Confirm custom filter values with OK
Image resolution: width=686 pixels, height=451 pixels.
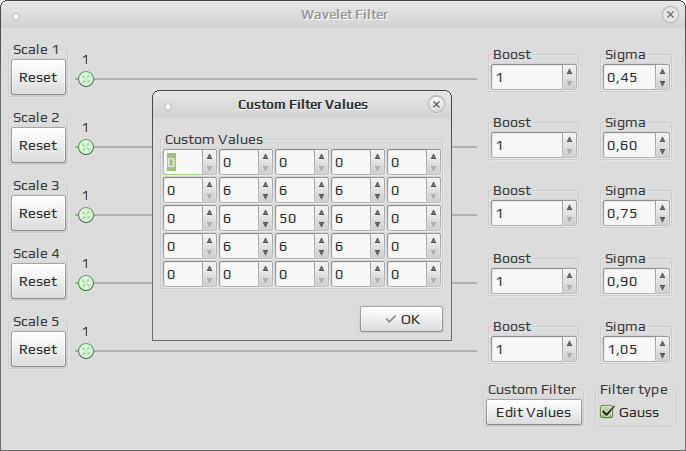pyautogui.click(x=401, y=319)
